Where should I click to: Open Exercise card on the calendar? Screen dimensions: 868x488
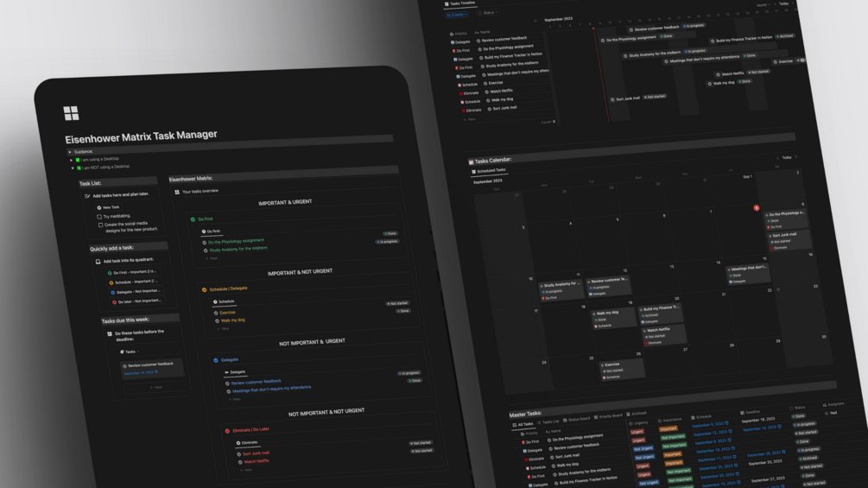[623, 371]
